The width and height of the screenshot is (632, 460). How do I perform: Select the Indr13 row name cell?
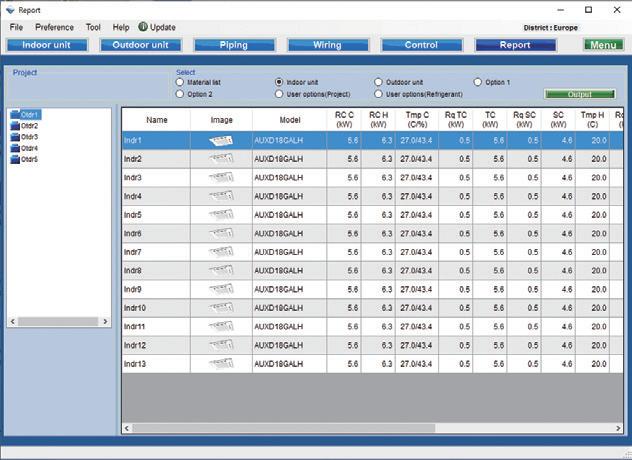[156, 364]
